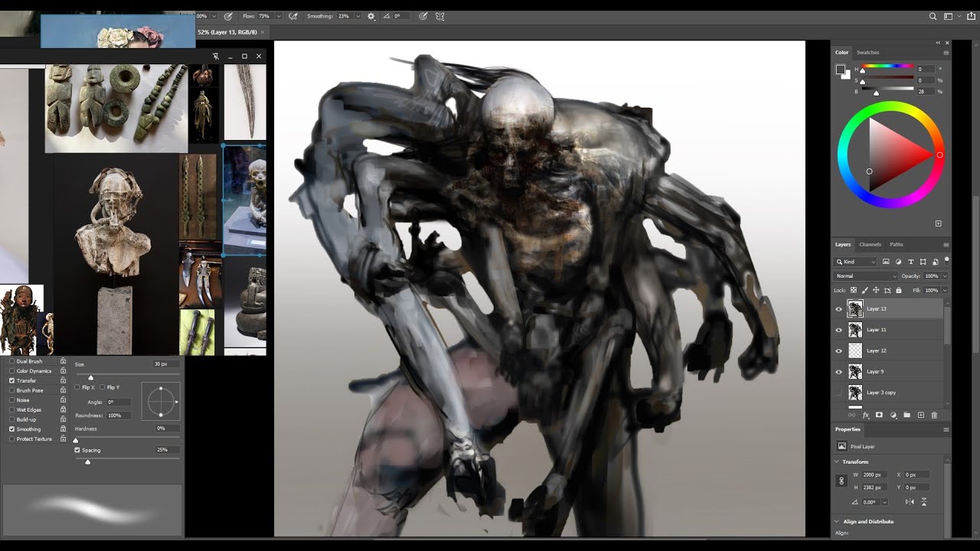Click the brush Angle input field
980x551 pixels.
pyautogui.click(x=118, y=402)
